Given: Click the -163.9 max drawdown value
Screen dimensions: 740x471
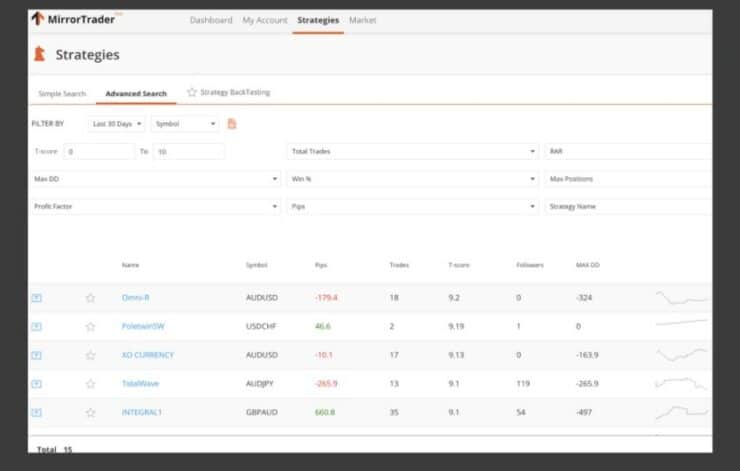Looking at the screenshot, I should point(587,355).
